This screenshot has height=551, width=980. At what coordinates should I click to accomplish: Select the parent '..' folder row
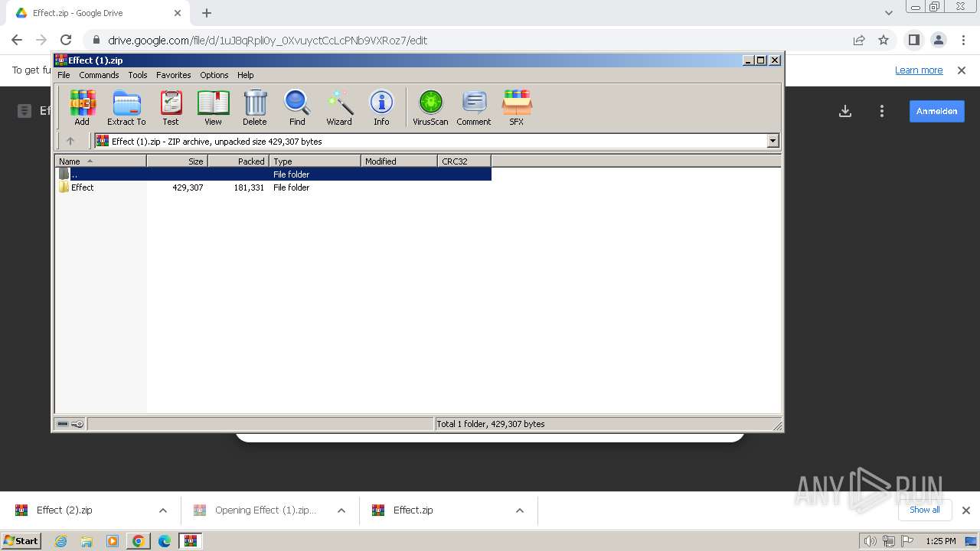(x=273, y=174)
